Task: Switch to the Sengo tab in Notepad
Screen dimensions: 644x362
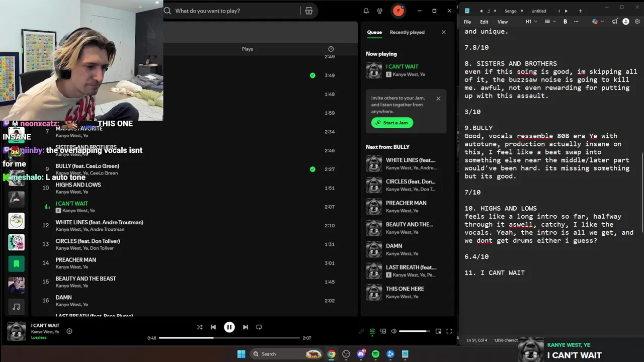Action: [511, 11]
